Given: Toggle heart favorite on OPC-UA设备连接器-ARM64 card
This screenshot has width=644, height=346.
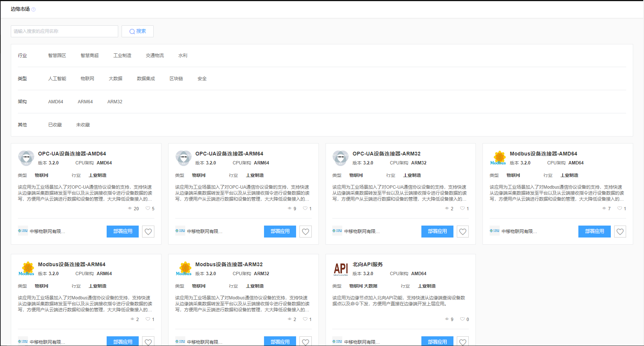Looking at the screenshot, I should [x=305, y=232].
